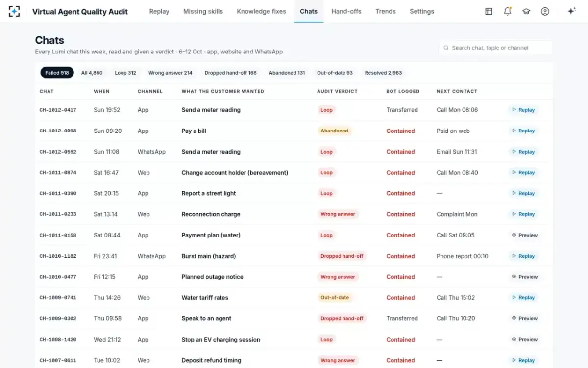Switch to the Missing skills tab
The image size is (588, 368).
coord(203,11)
